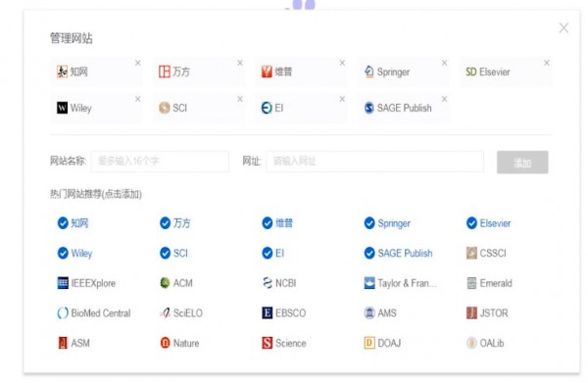Select the EBSCO site icon

[267, 312]
